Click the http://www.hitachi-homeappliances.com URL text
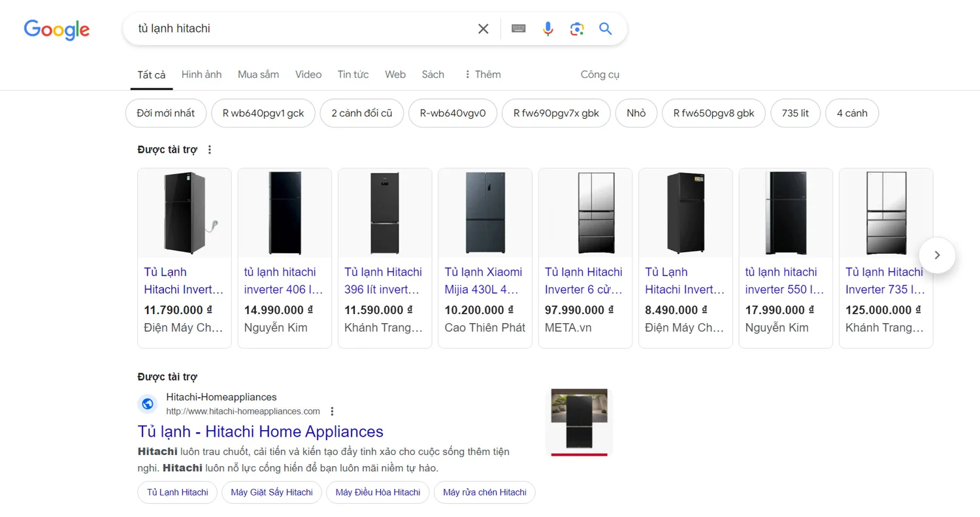Screen dimensions: 980x517 click(243, 411)
